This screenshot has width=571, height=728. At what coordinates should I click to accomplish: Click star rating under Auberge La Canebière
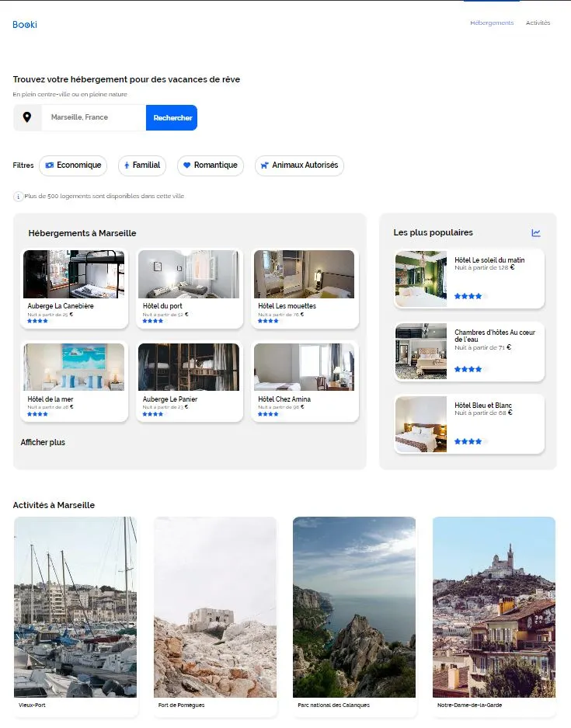[37, 320]
